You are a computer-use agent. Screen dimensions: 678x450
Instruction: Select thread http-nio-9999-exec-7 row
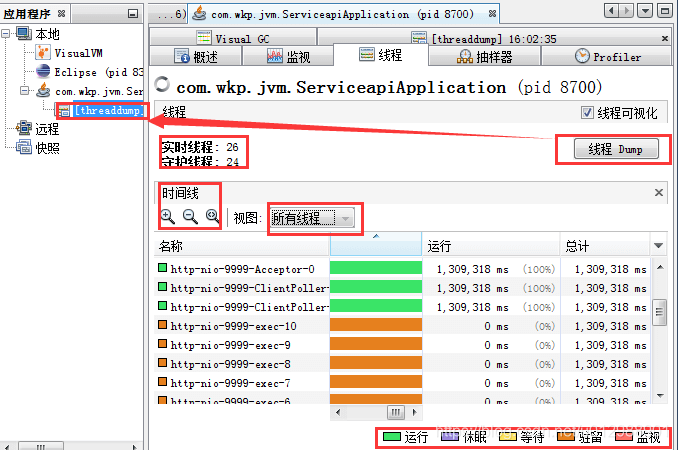[x=402, y=383]
